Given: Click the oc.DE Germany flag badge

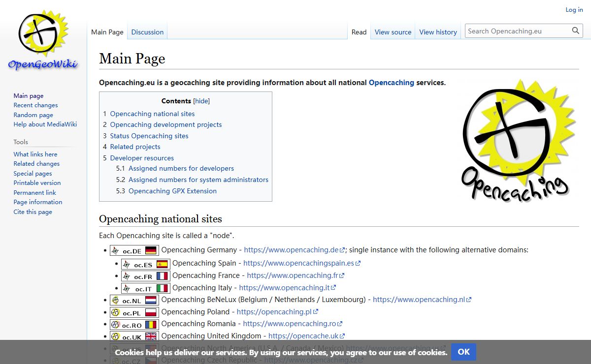Looking at the screenshot, I should (134, 250).
